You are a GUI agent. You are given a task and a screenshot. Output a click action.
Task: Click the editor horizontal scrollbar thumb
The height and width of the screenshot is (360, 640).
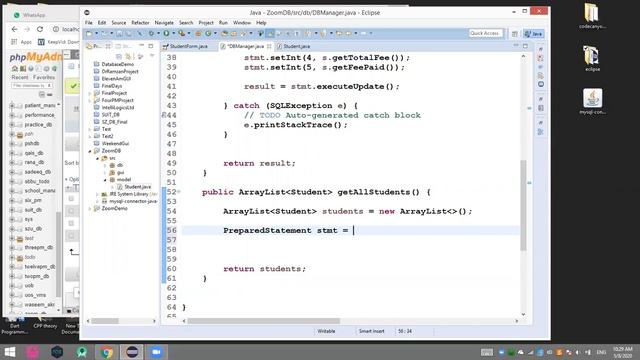click(263, 321)
